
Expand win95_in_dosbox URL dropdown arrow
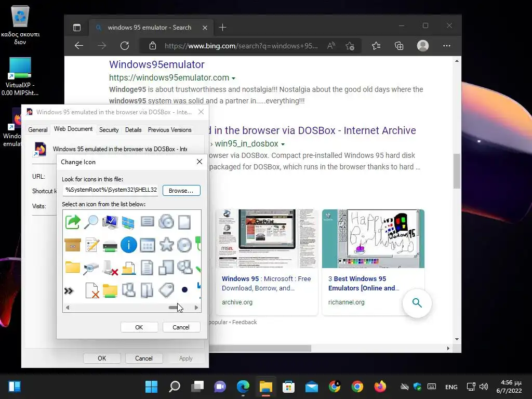point(283,144)
